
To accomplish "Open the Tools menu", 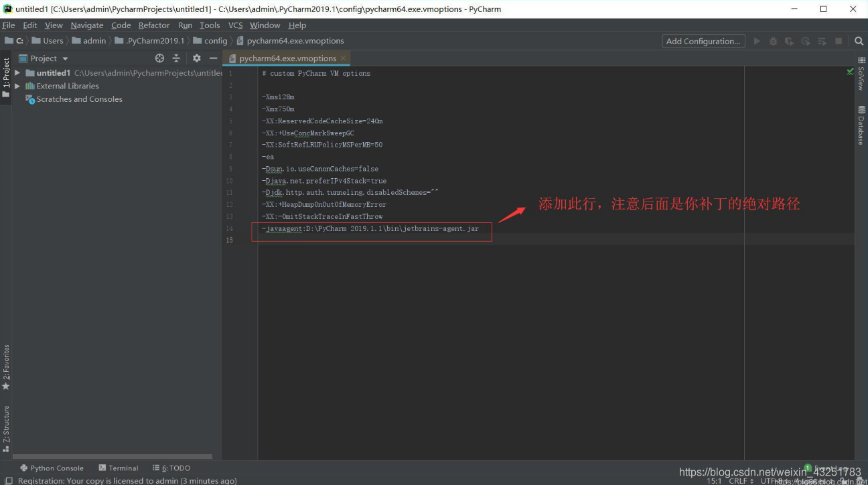I will 210,25.
